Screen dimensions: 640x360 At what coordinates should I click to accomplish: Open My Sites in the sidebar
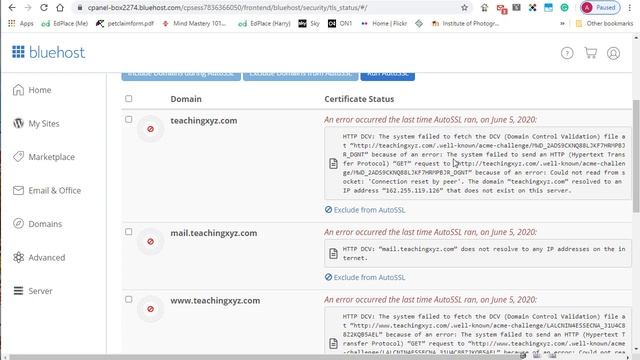36,123
